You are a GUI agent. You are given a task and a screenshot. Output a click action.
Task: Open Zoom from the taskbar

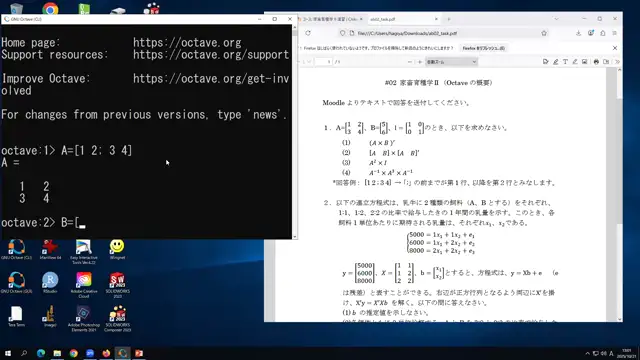[x=90, y=353]
